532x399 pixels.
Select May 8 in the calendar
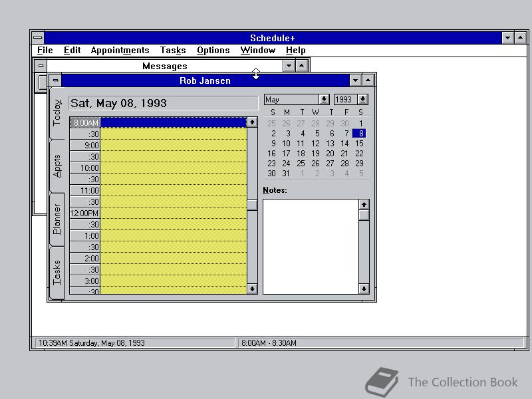359,134
